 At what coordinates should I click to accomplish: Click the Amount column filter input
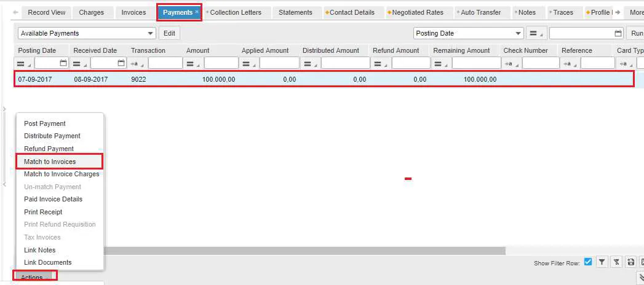pyautogui.click(x=221, y=63)
